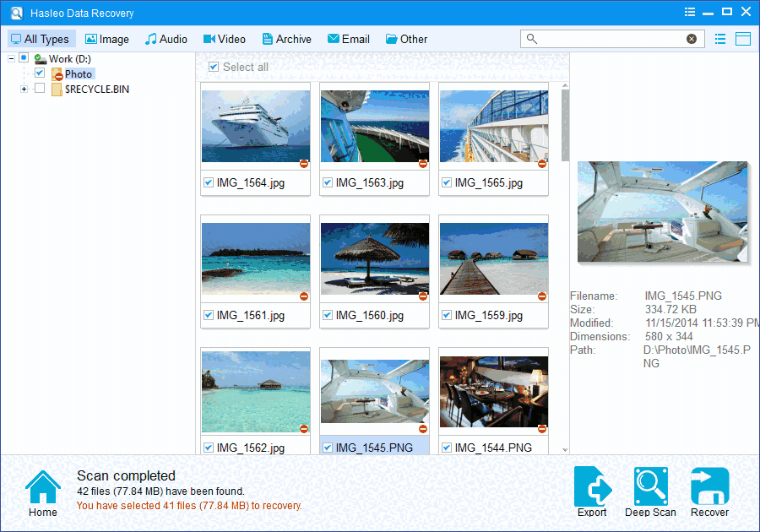Export the found files
This screenshot has width=760, height=532.
(592, 488)
